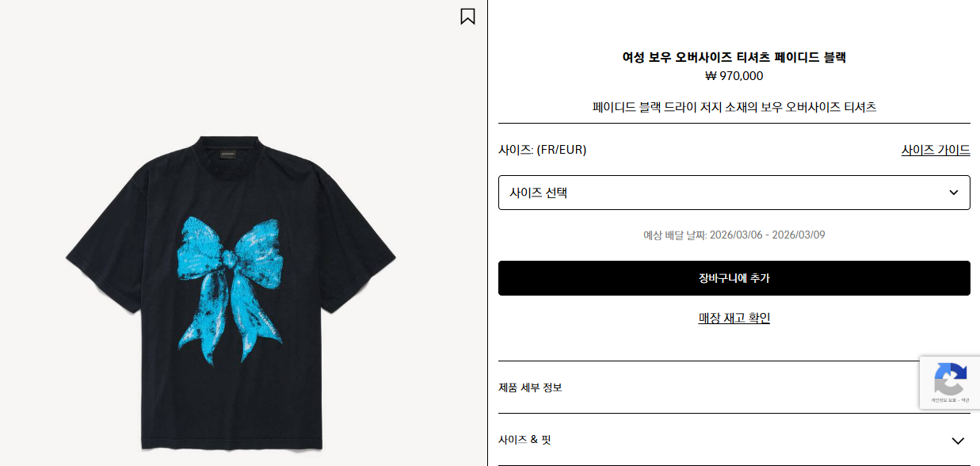
Task: Click the ₩ 970,000 price text
Action: pyautogui.click(x=734, y=76)
